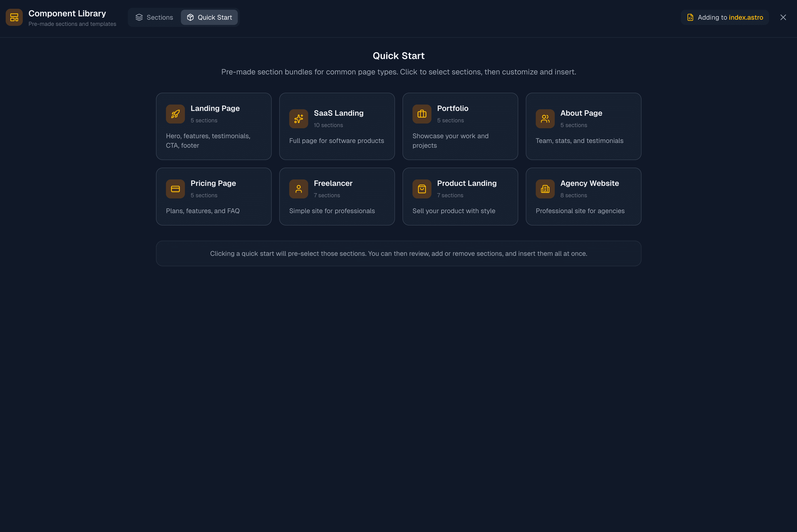Viewport: 797px width, 532px height.
Task: Click the briefcase icon on Portfolio card
Action: pyautogui.click(x=421, y=114)
